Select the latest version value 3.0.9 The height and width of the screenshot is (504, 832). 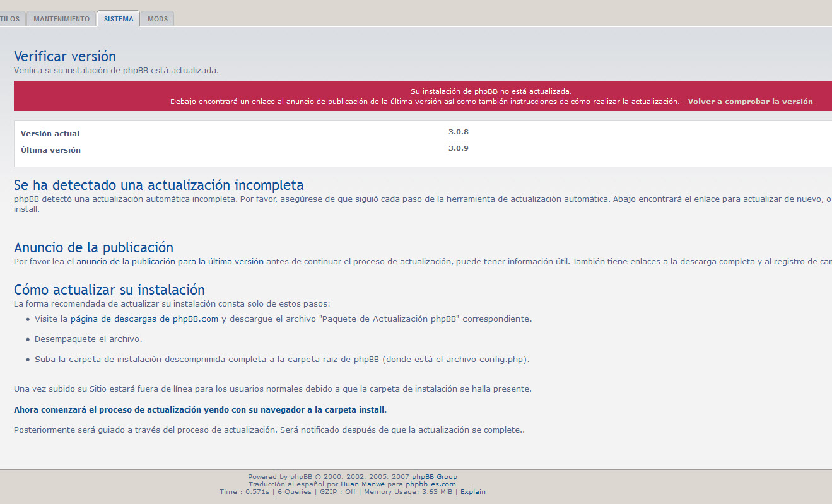[x=458, y=149]
